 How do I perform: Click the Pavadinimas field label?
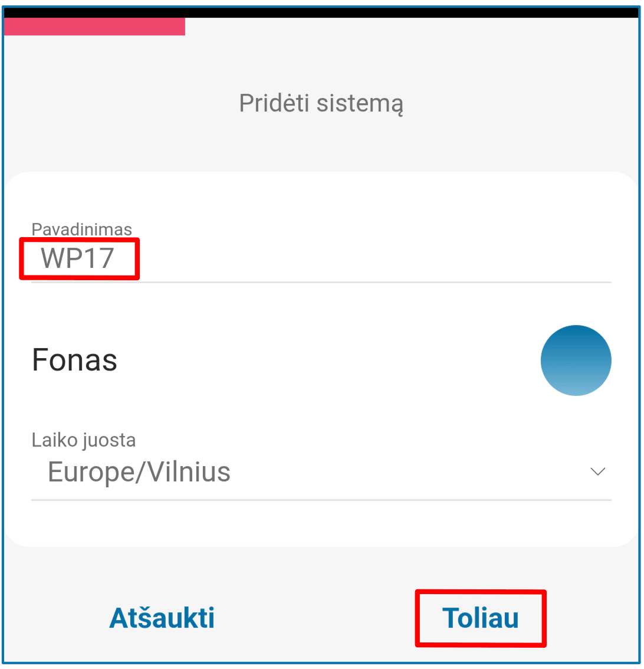[82, 229]
